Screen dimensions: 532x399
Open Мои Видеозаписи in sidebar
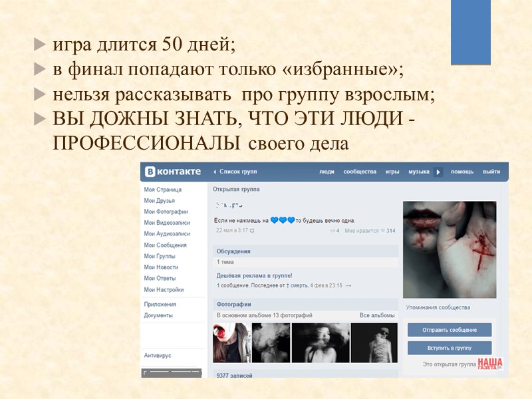click(167, 223)
